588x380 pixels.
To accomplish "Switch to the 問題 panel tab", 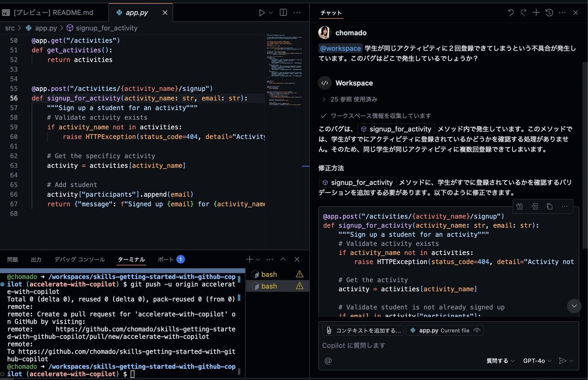I will tap(13, 260).
